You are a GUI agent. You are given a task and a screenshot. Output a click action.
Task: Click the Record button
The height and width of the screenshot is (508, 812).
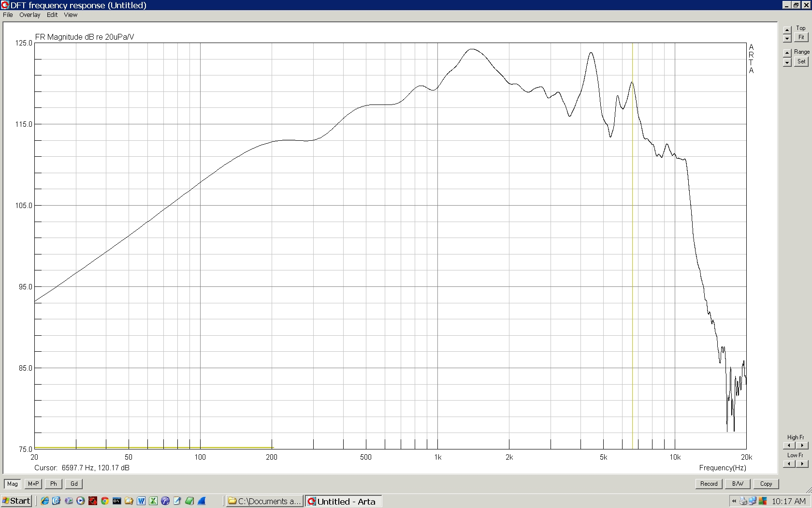coord(709,484)
